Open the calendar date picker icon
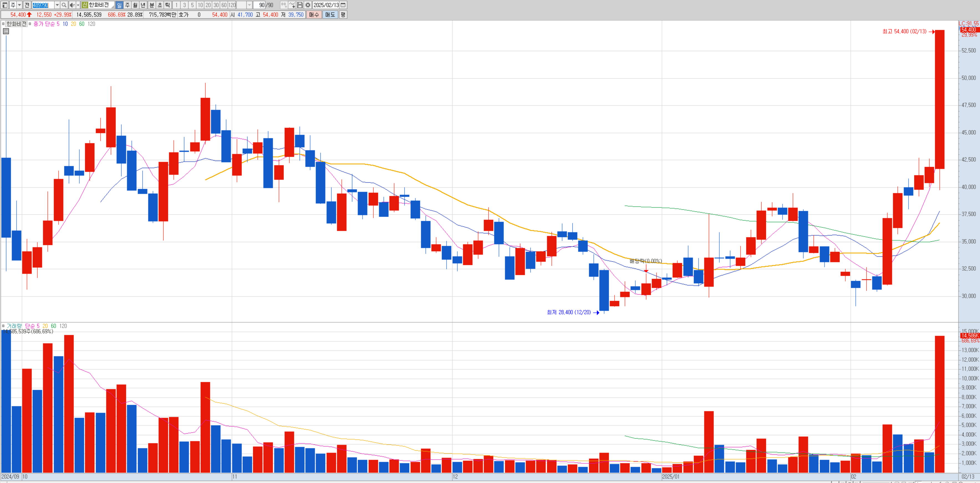The height and width of the screenshot is (483, 980). 343,5
